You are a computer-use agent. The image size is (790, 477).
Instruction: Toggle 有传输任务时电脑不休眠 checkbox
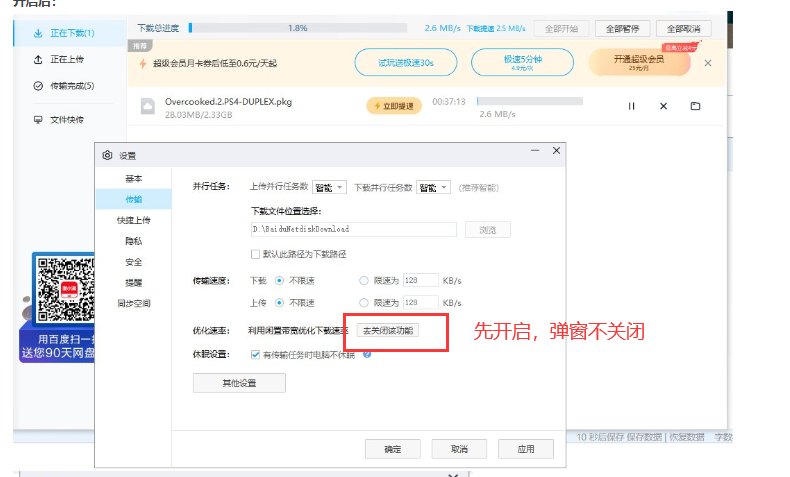[x=256, y=354]
